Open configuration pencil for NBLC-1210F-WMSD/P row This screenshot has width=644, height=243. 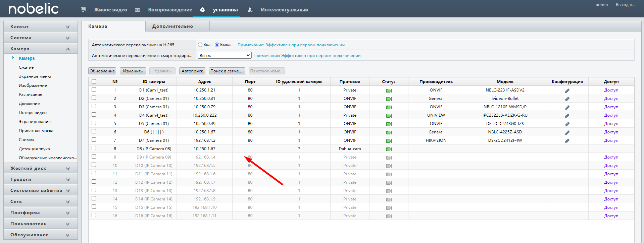click(x=567, y=107)
